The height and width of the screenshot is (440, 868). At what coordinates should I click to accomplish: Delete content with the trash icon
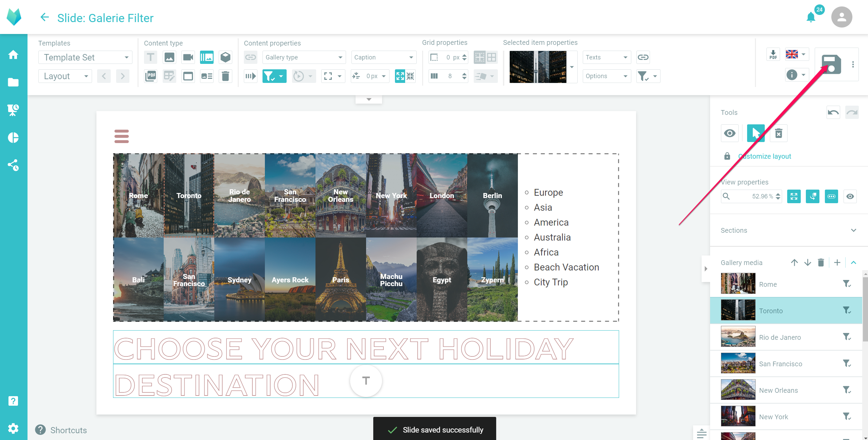(x=225, y=76)
